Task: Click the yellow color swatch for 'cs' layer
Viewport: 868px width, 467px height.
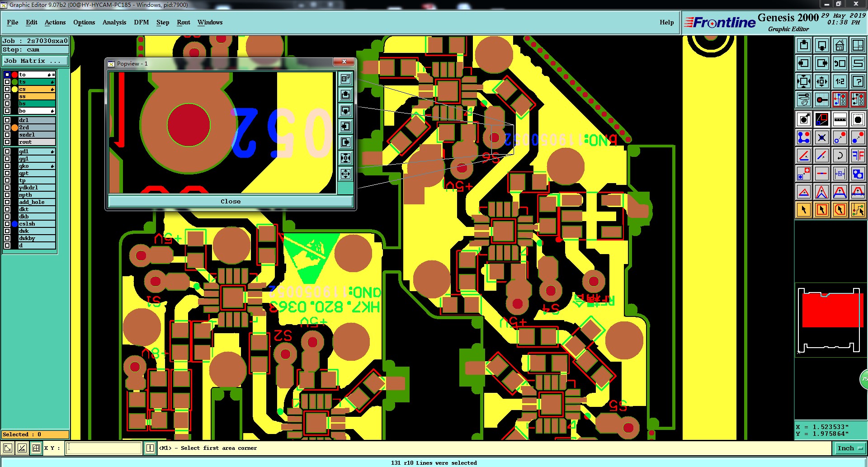Action: pyautogui.click(x=14, y=89)
